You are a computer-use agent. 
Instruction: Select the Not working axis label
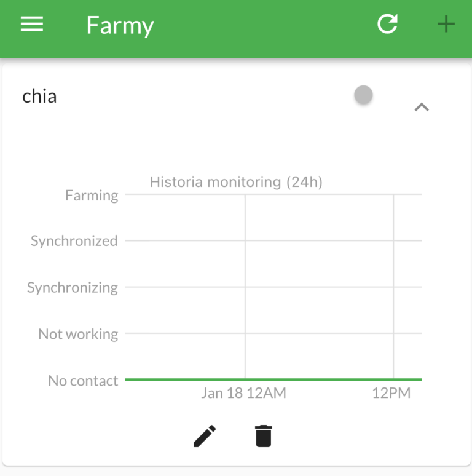(78, 334)
